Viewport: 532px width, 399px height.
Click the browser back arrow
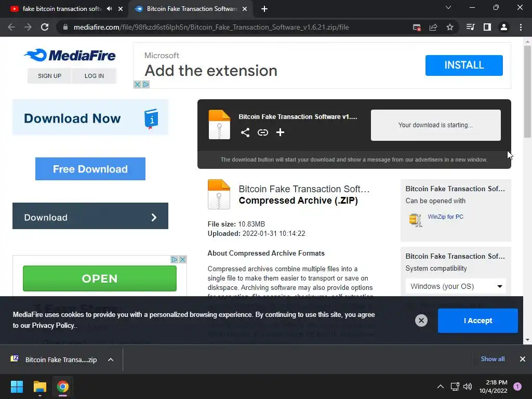[11, 27]
